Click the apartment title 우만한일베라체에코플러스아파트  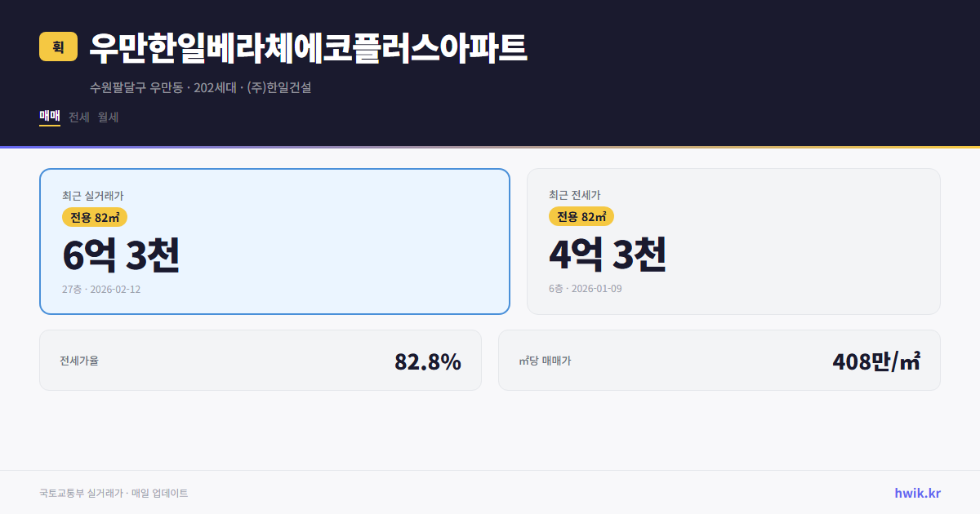pyautogui.click(x=309, y=47)
